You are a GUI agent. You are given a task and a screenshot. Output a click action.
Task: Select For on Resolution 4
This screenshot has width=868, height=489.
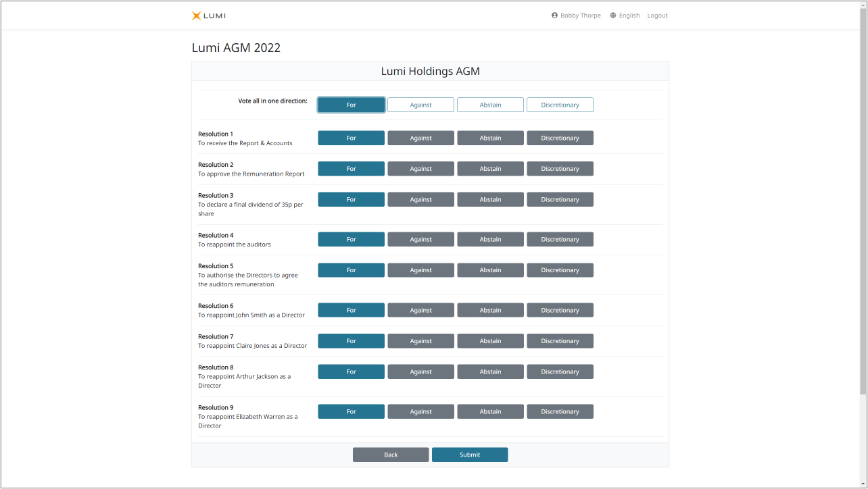352,239
